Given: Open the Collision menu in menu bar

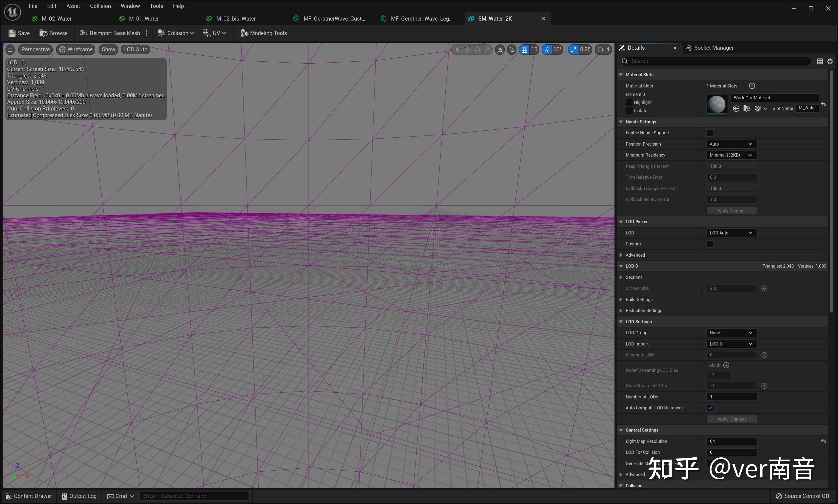Looking at the screenshot, I should (x=100, y=6).
